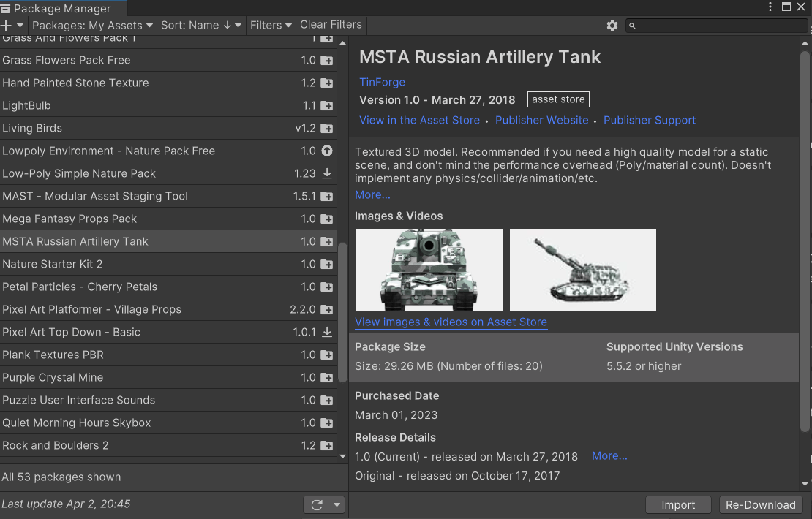Screen dimensions: 812x519
Task: Click the download icon for Pixel Art Top Down - Basic
Action: (x=327, y=332)
